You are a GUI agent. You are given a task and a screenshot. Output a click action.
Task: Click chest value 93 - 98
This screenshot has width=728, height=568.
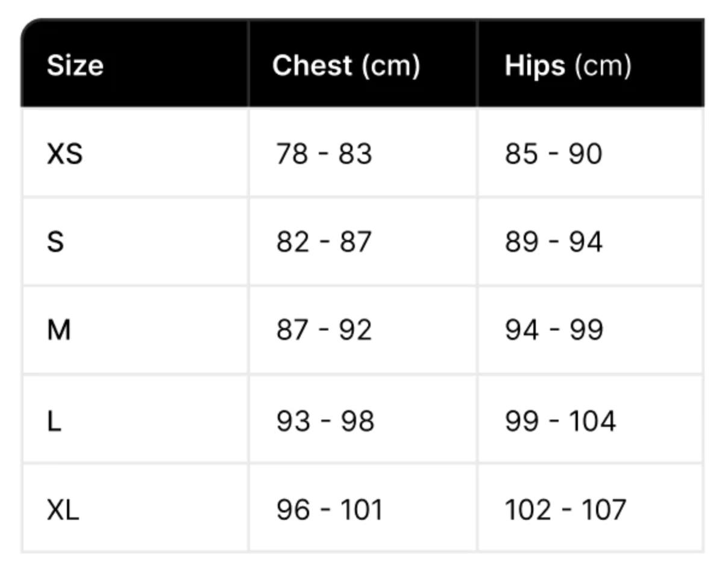point(325,420)
